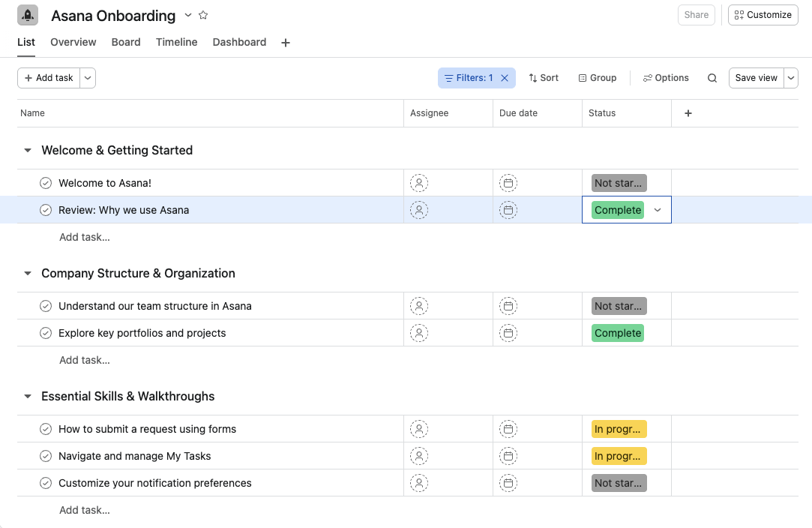Image resolution: width=812 pixels, height=528 pixels.
Task: Switch to the Board tab
Action: pyautogui.click(x=125, y=43)
